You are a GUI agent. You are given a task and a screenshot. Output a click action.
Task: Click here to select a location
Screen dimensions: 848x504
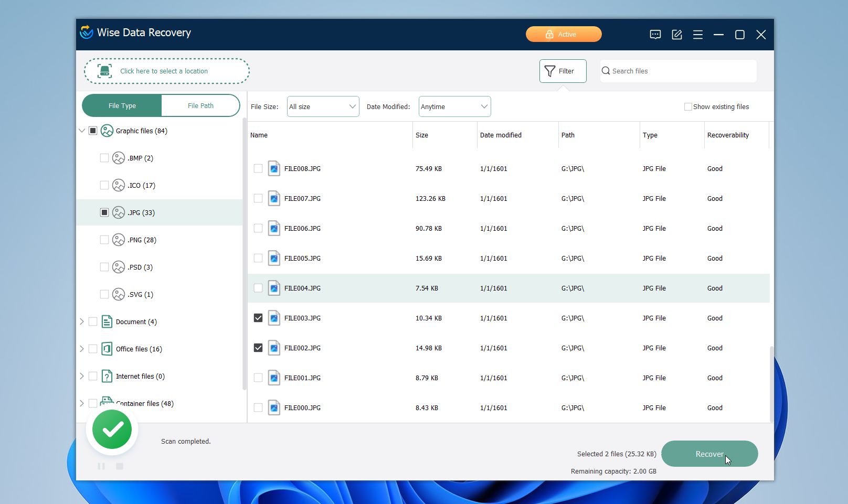tap(166, 71)
